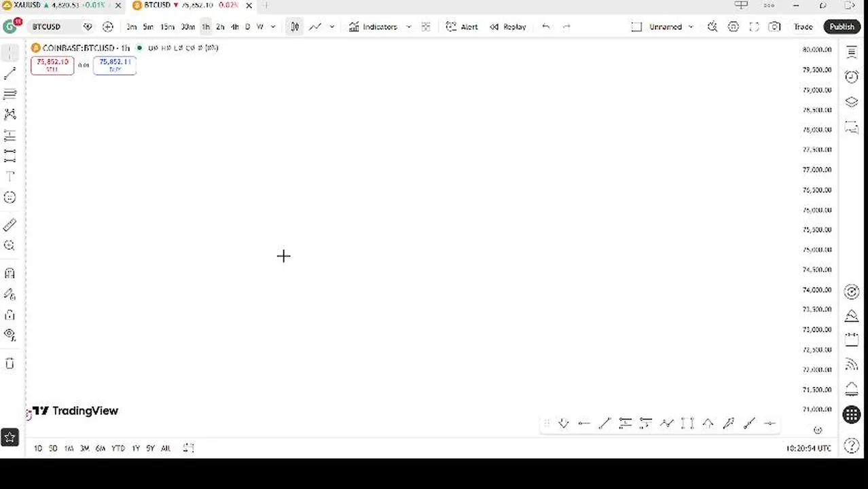Close the XAUUSD tab
The image size is (868, 489).
[118, 5]
